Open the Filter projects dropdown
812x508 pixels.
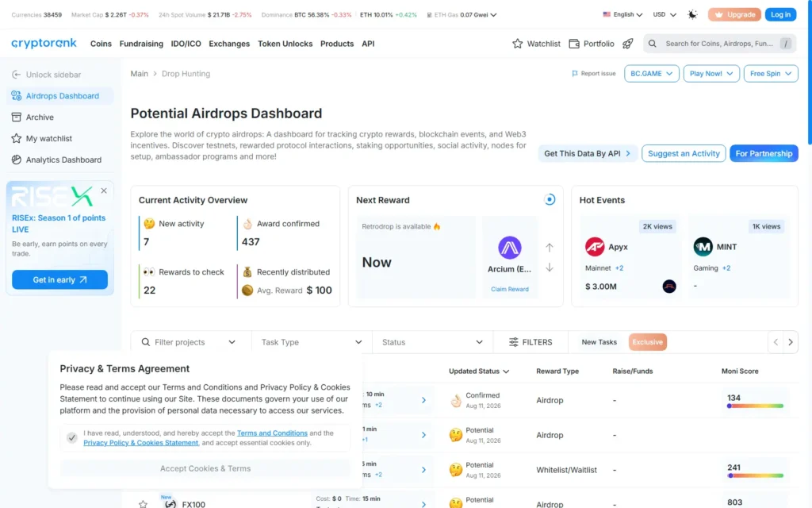click(x=190, y=342)
